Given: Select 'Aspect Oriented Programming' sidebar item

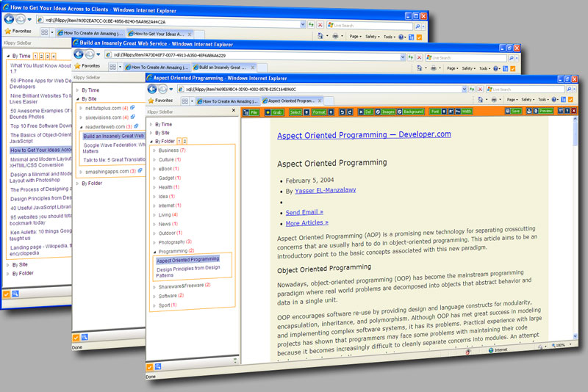Looking at the screenshot, I should [188, 260].
